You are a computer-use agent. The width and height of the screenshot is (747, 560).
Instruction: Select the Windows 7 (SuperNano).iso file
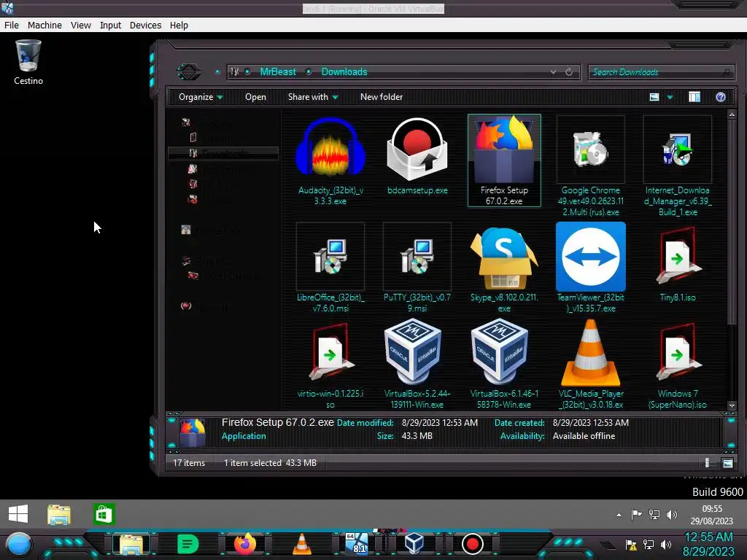(678, 365)
